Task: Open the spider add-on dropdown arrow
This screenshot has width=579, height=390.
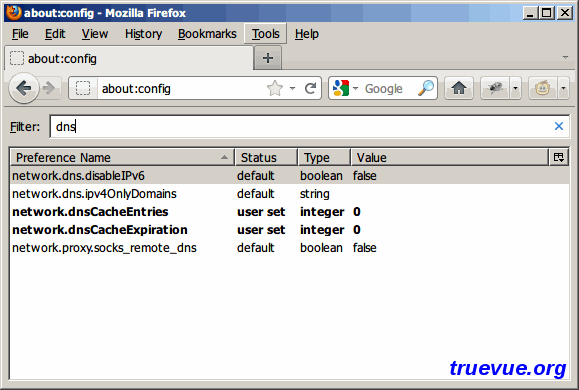Action: (x=515, y=88)
